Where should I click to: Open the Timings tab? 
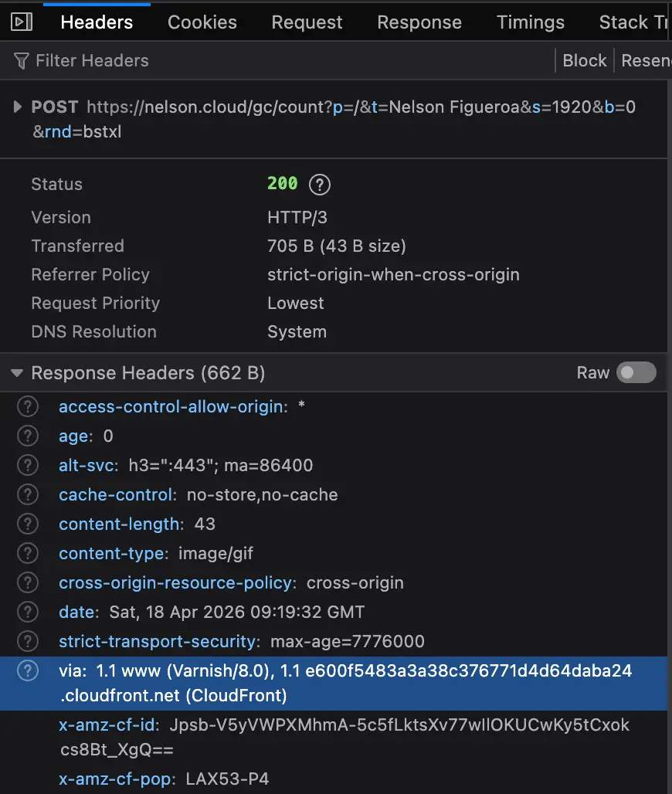(530, 22)
